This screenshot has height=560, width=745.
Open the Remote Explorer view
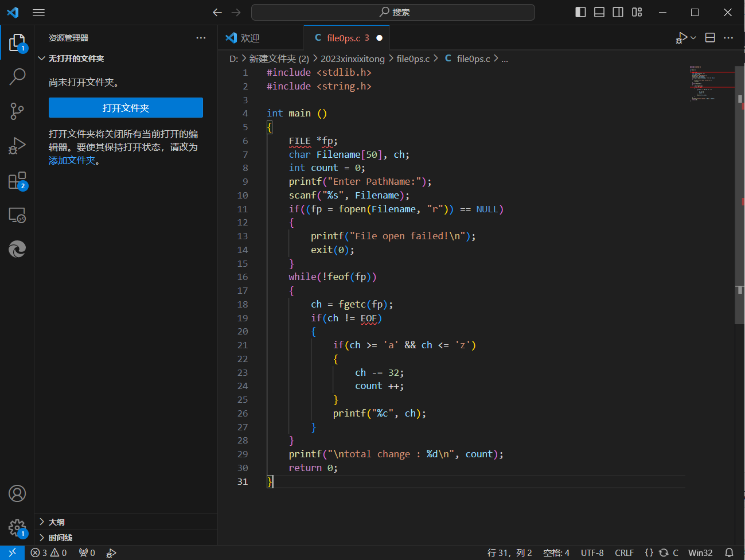coord(17,215)
